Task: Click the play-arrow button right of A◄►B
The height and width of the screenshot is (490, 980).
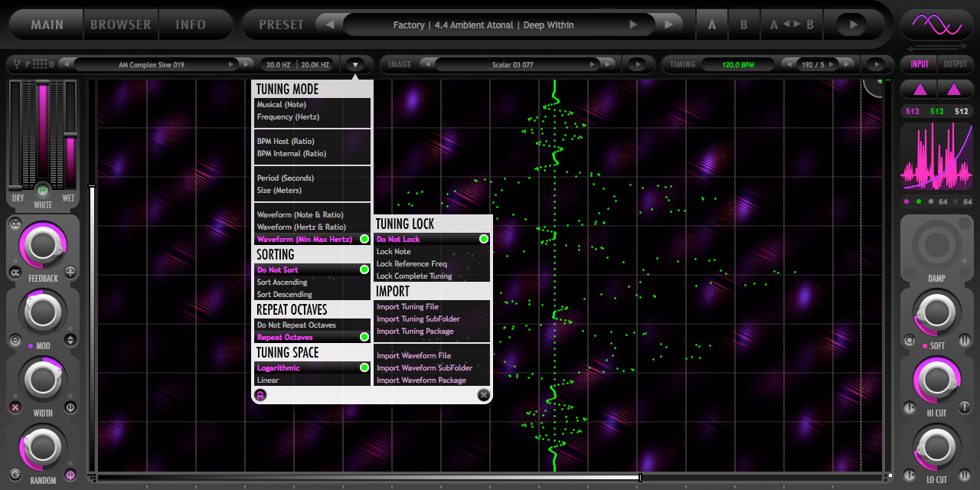Action: [x=852, y=24]
